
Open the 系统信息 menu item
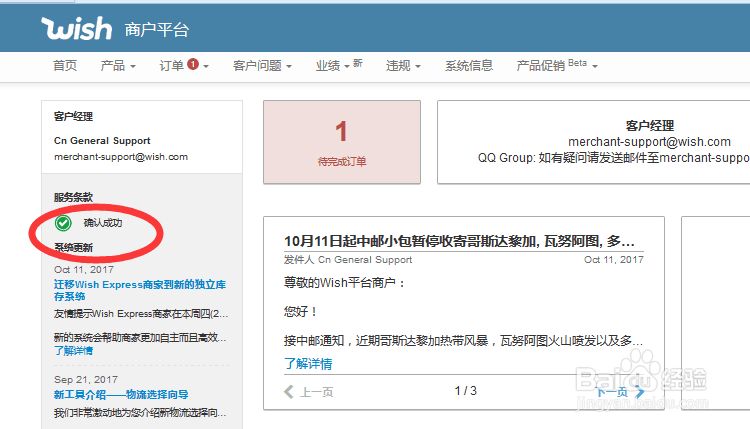[469, 66]
